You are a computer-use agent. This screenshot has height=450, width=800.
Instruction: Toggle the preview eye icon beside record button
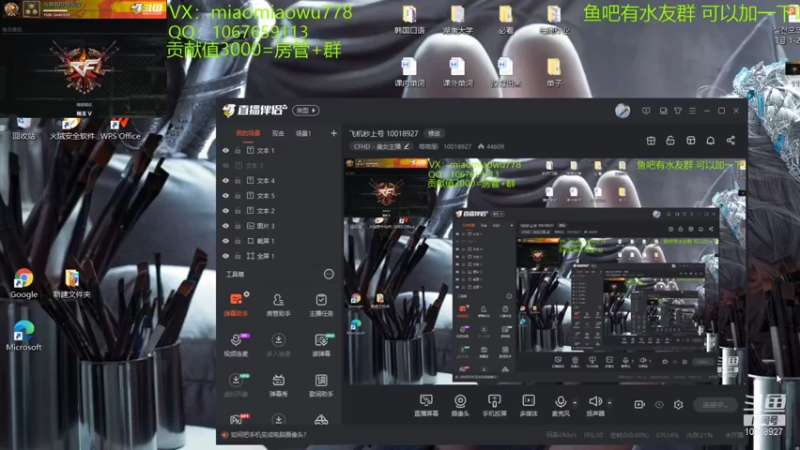pyautogui.click(x=659, y=405)
